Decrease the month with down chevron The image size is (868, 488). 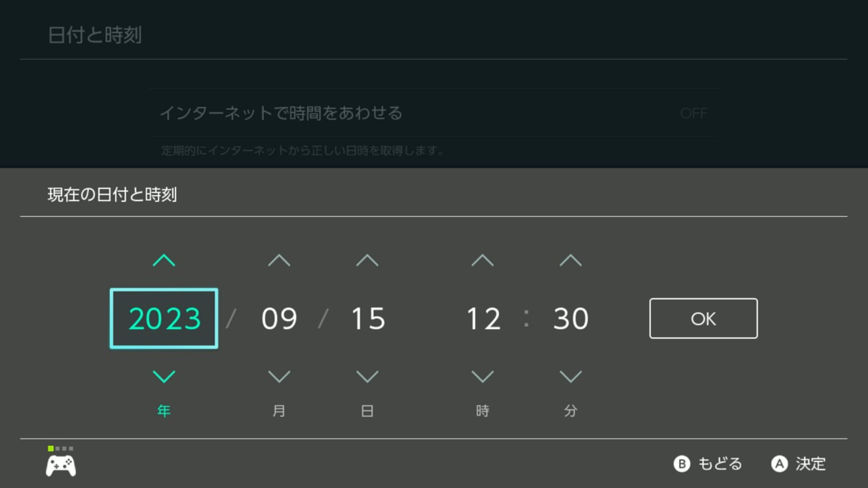click(279, 376)
